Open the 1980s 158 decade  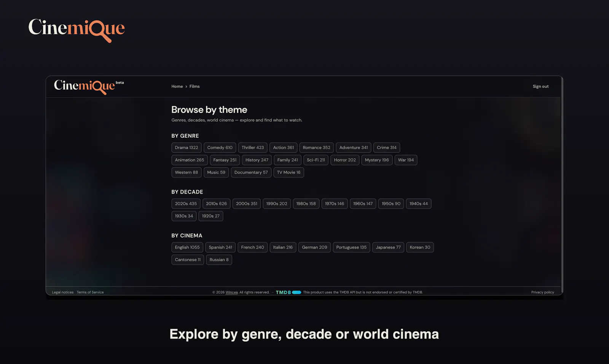pyautogui.click(x=306, y=204)
